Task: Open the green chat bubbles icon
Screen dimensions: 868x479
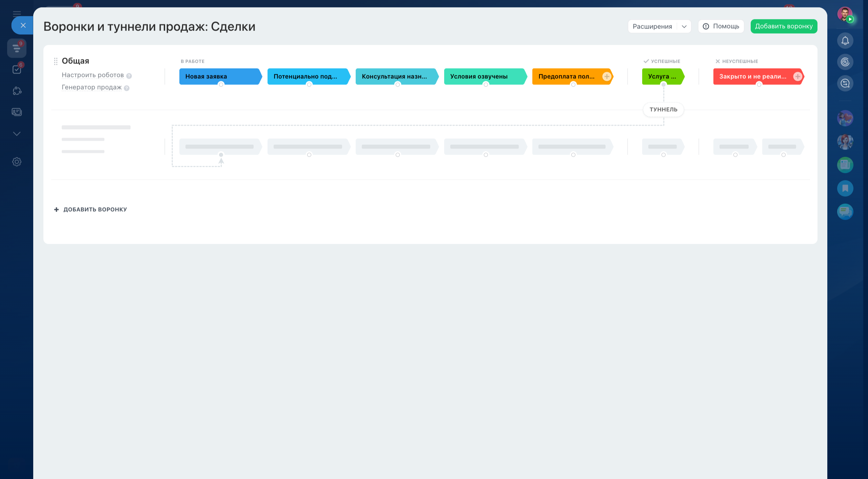Action: click(x=845, y=212)
